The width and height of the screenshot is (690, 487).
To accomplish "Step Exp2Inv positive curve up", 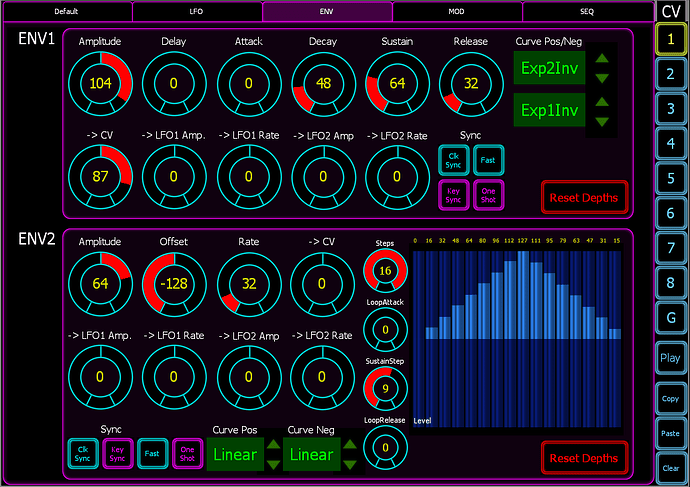I will point(602,59).
